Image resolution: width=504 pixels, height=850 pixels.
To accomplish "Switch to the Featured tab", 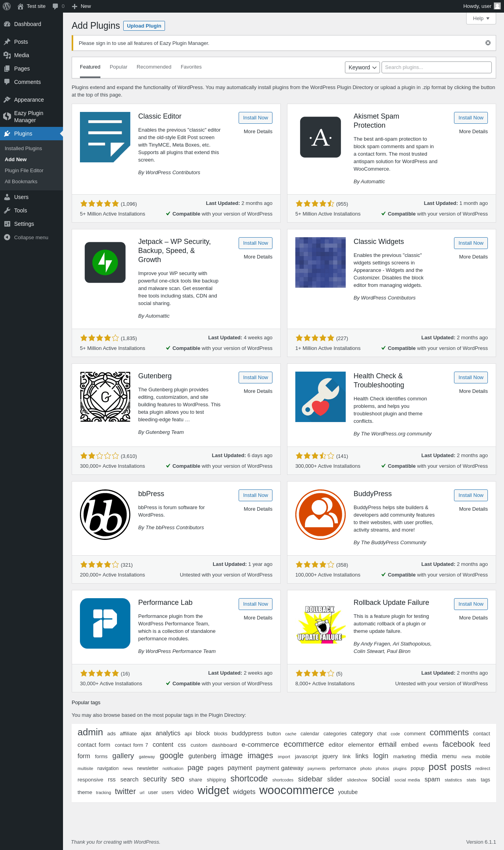I will click(x=90, y=67).
